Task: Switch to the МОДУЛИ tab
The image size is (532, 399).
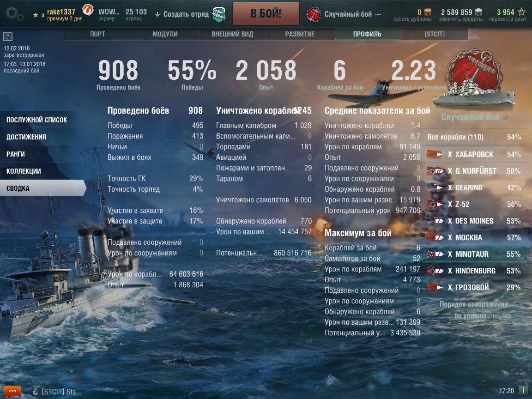Action: click(165, 34)
